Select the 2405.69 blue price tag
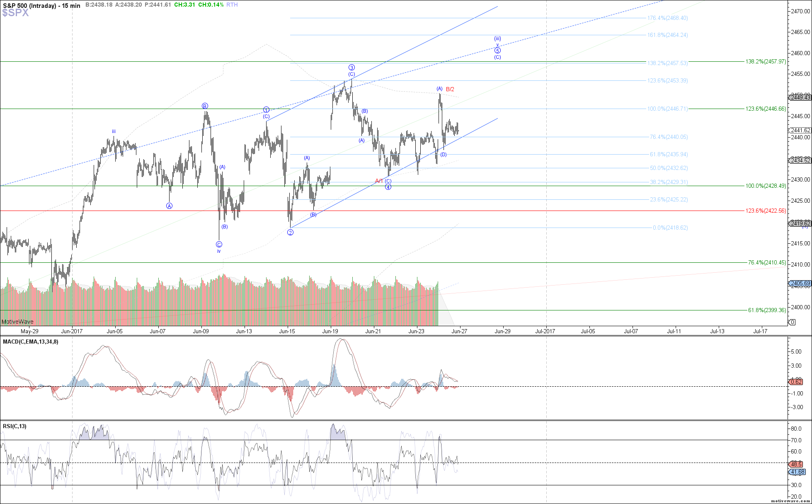Viewport: 812px width, 504px height. click(800, 283)
